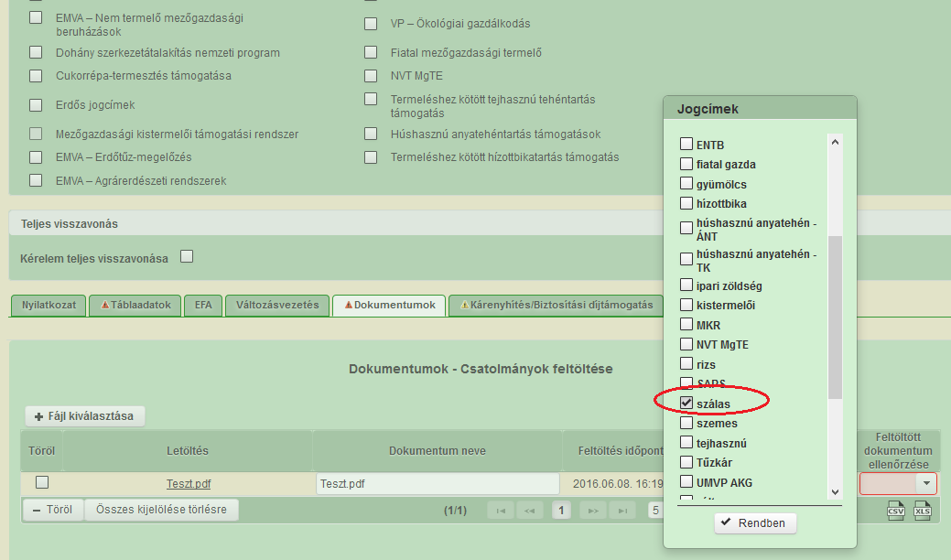Check húshasznú anyatehén - TK option
The image size is (951, 560).
point(686,259)
